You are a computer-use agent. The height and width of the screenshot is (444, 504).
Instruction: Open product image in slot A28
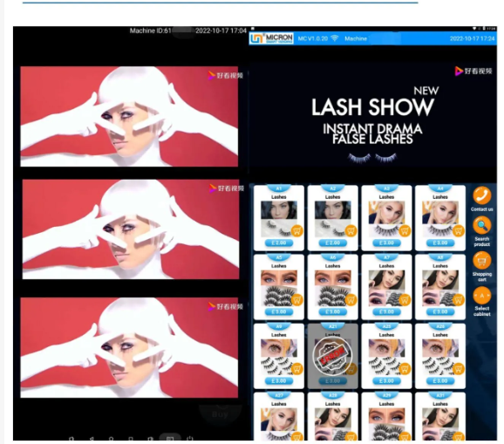point(332,424)
